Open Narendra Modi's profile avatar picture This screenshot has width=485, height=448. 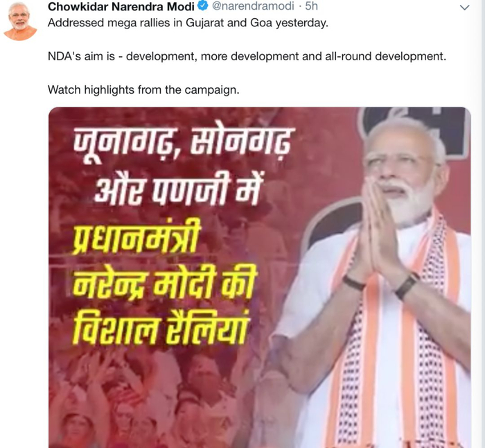coord(20,21)
